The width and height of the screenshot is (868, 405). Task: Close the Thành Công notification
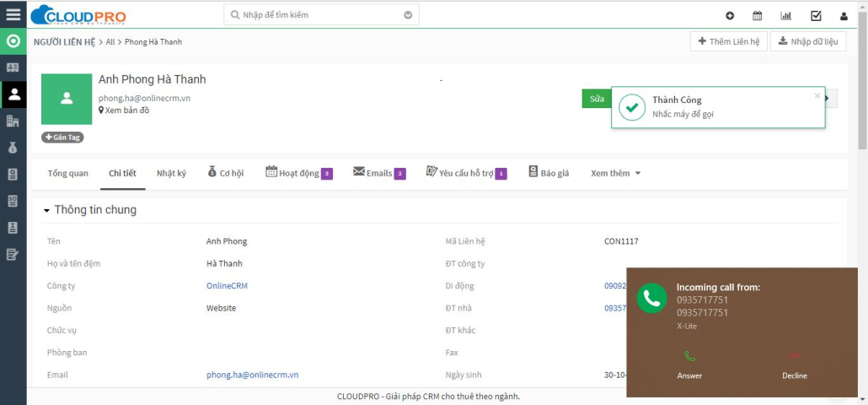(x=817, y=95)
